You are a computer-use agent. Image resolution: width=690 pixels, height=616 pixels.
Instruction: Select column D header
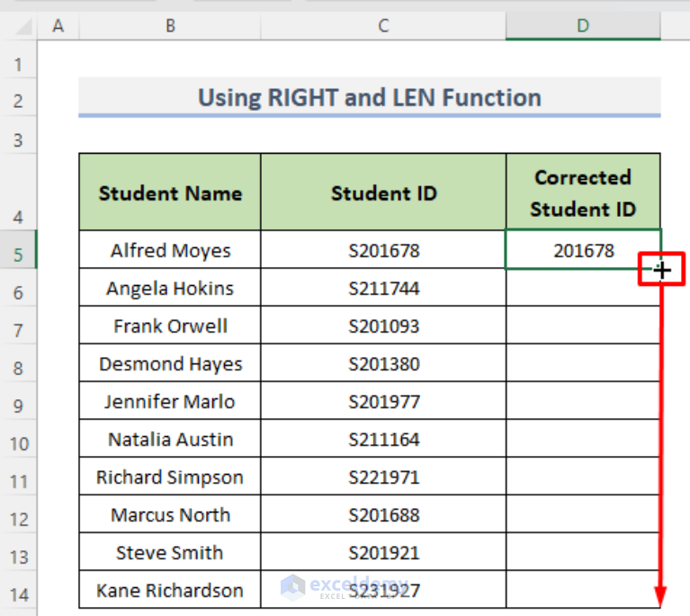(583, 26)
